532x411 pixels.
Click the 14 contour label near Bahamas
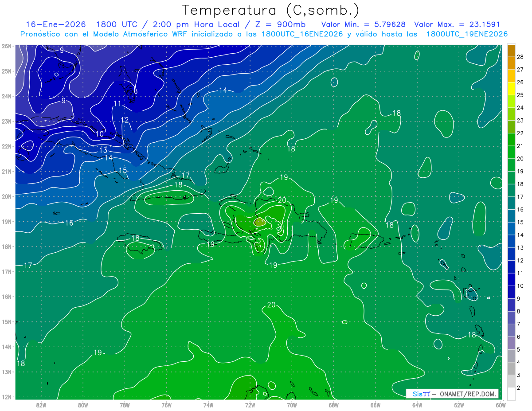point(223,90)
